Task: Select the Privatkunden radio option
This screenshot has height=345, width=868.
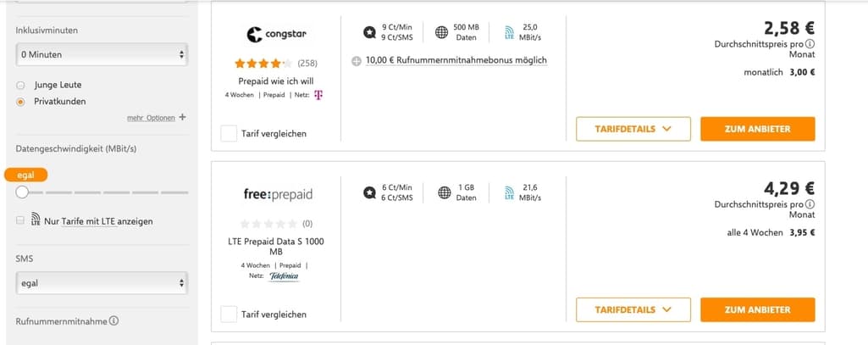Action: tap(20, 102)
